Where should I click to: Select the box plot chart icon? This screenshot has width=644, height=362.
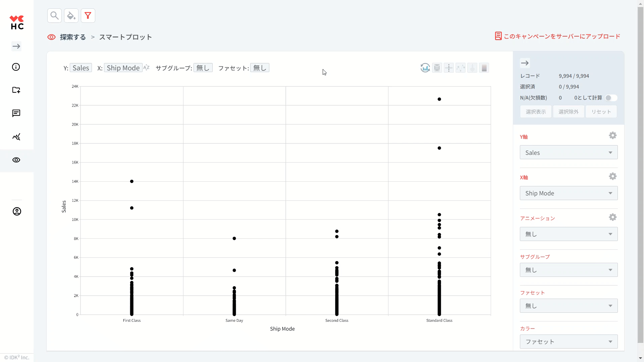point(437,68)
